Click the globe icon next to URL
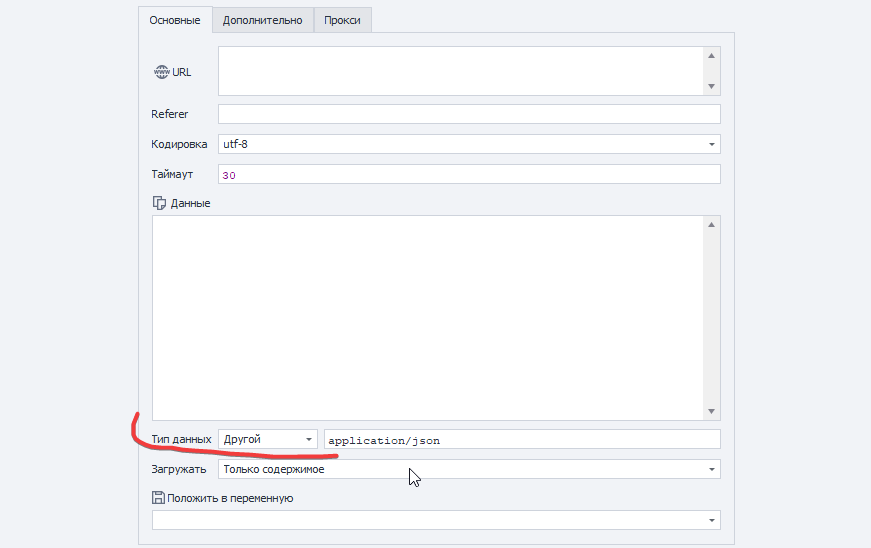Screen dimensions: 871x548 (161, 72)
